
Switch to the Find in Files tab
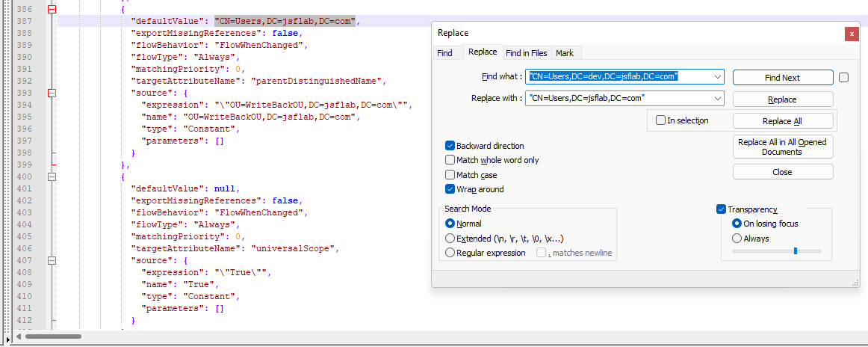[527, 53]
